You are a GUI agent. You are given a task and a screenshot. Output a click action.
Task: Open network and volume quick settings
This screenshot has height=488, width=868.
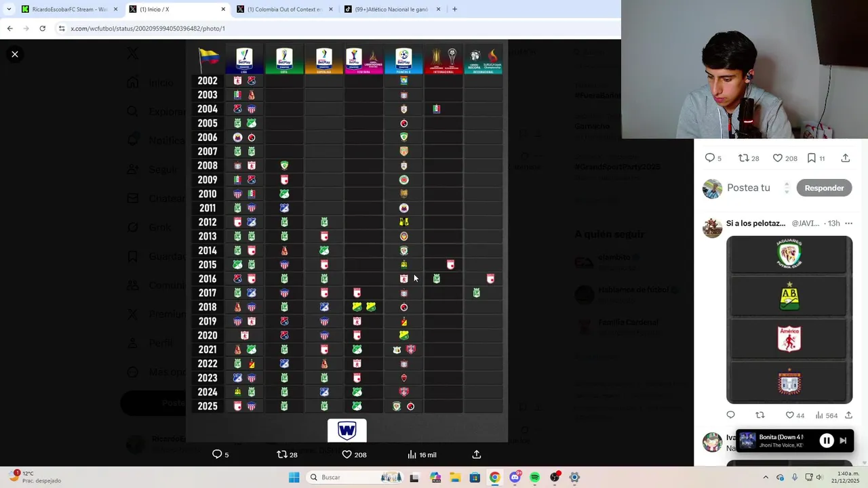click(x=816, y=477)
